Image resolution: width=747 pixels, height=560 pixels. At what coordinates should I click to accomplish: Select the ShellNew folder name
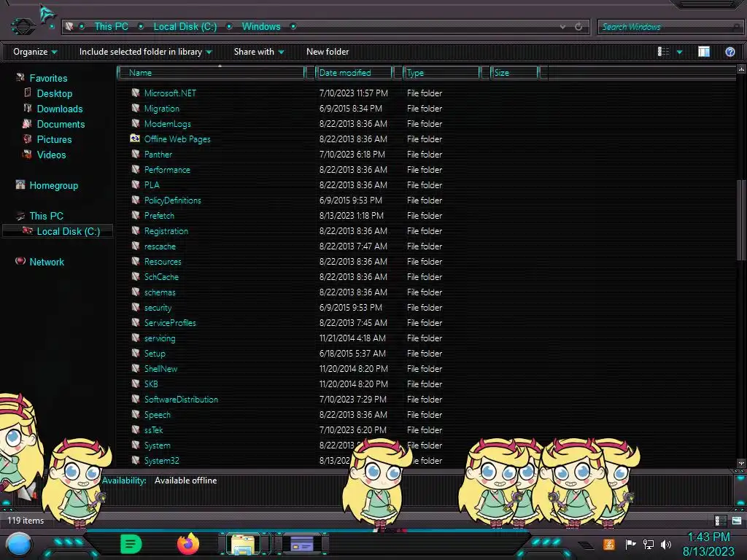pyautogui.click(x=160, y=368)
